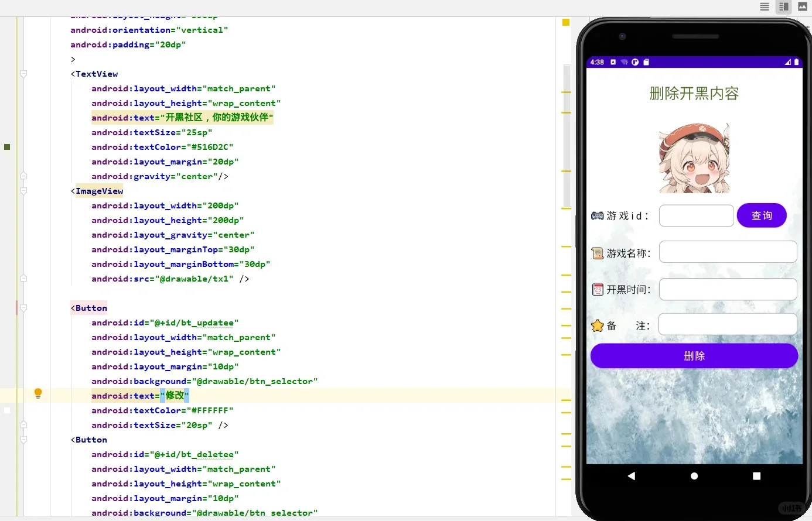Click the star icon beside 备注

[599, 325]
